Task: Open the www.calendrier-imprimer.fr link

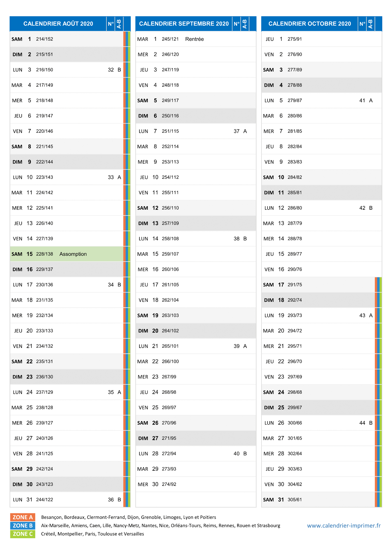Action: [344, 525]
